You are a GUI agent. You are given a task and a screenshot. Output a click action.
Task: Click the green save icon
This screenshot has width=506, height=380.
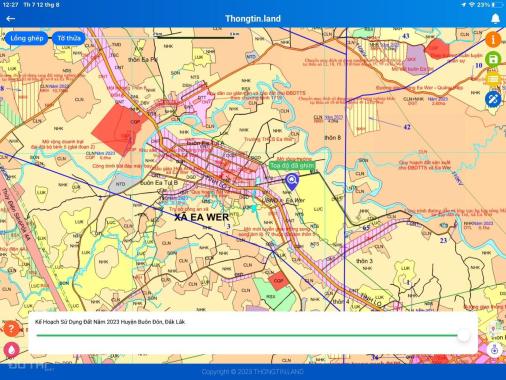pos(493,59)
